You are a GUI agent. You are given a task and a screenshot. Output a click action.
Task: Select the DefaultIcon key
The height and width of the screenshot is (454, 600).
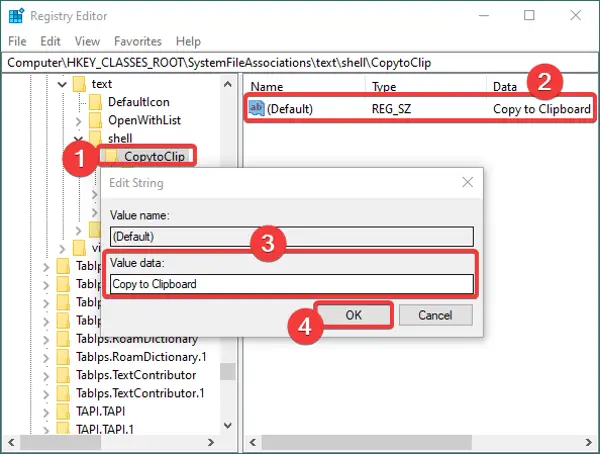point(139,102)
